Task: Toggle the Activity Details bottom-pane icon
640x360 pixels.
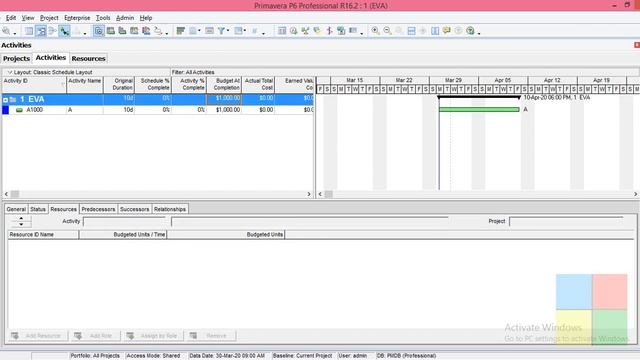Action: pos(99,31)
